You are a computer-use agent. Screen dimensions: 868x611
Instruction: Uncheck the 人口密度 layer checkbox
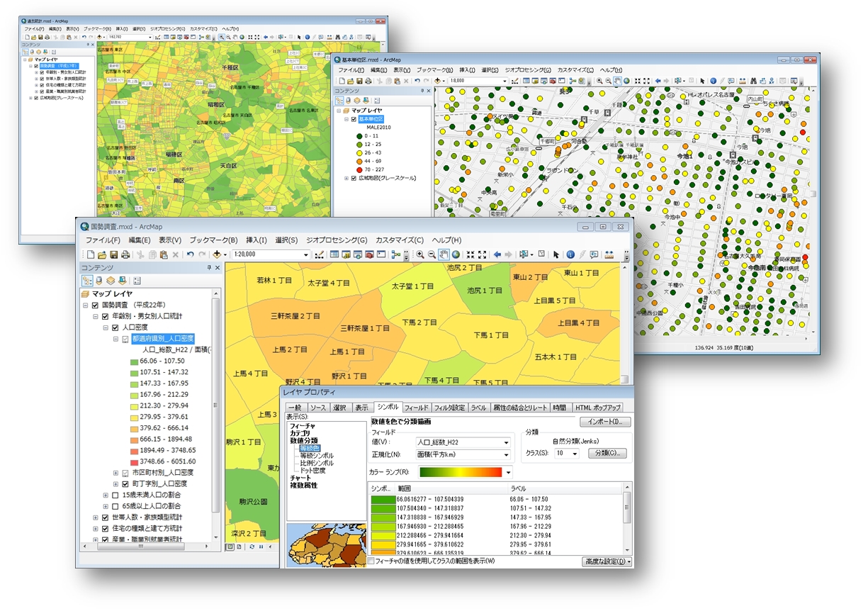tap(116, 328)
